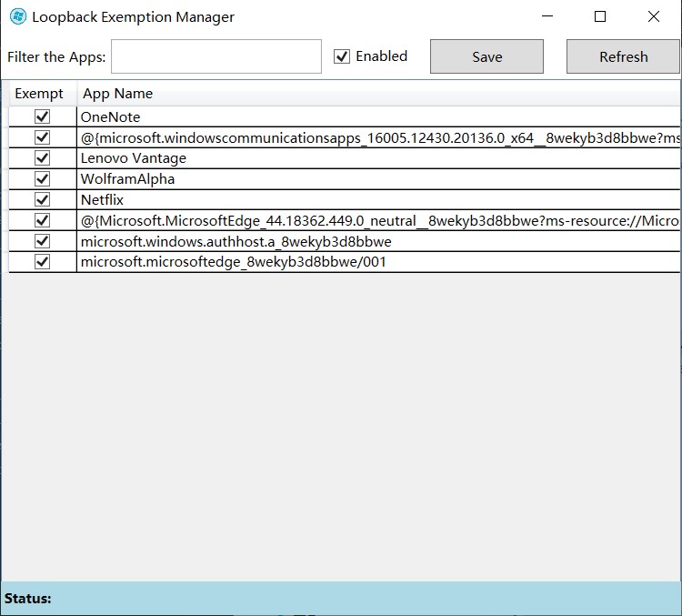This screenshot has width=682, height=616.
Task: Toggle microsoftedge_8wekyb3d8bbwe/001 exempt checkbox
Action: 42,262
